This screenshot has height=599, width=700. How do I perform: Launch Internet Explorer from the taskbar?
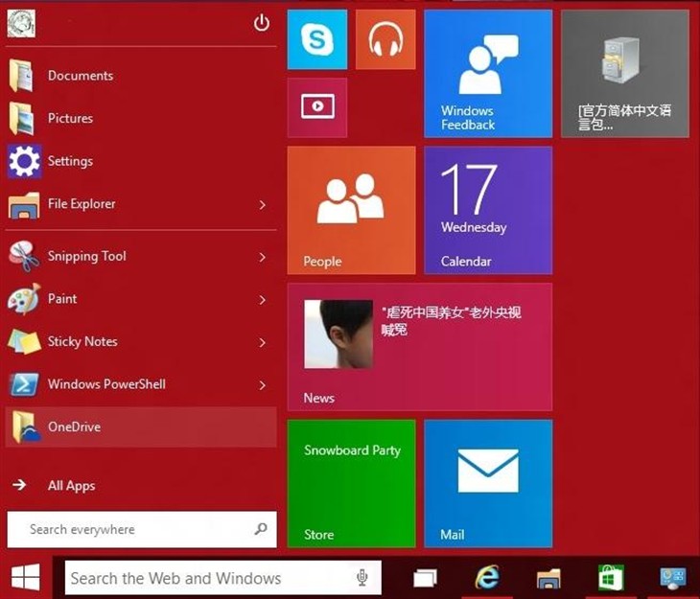(487, 578)
